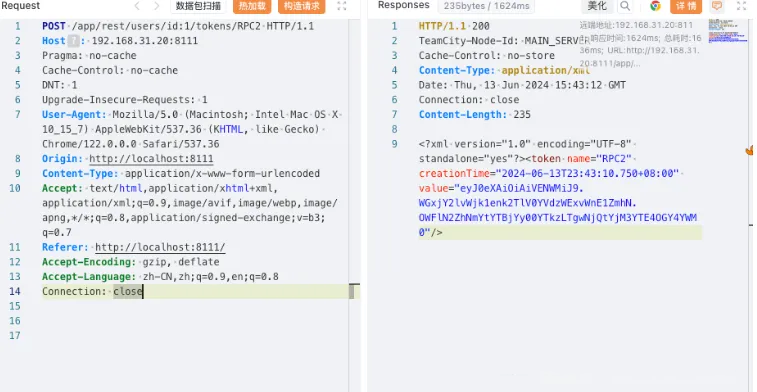757x392 pixels.
Task: Click the Request panel title
Action: pos(20,6)
